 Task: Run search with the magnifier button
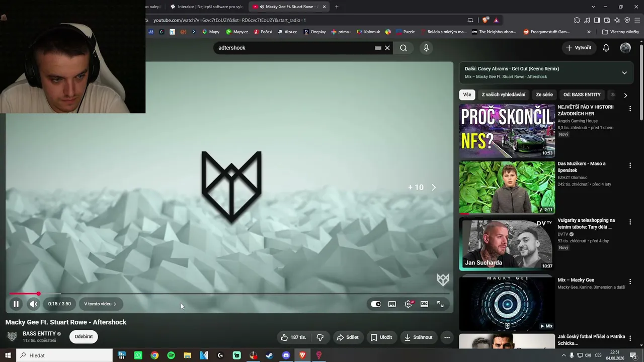[404, 48]
